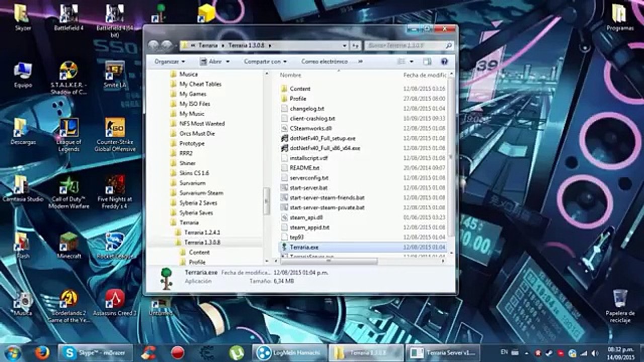Toggle the preview pane icon

point(427,61)
